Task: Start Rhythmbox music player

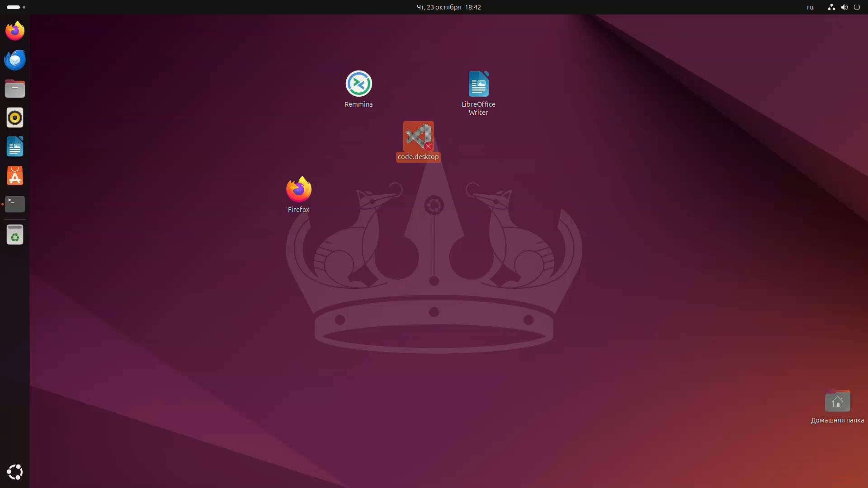Action: pos(15,117)
